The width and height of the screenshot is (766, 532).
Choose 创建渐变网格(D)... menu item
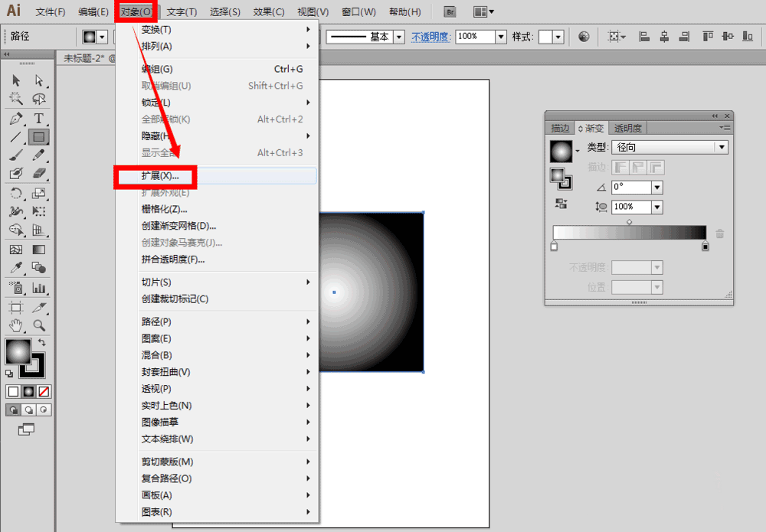tap(217, 226)
